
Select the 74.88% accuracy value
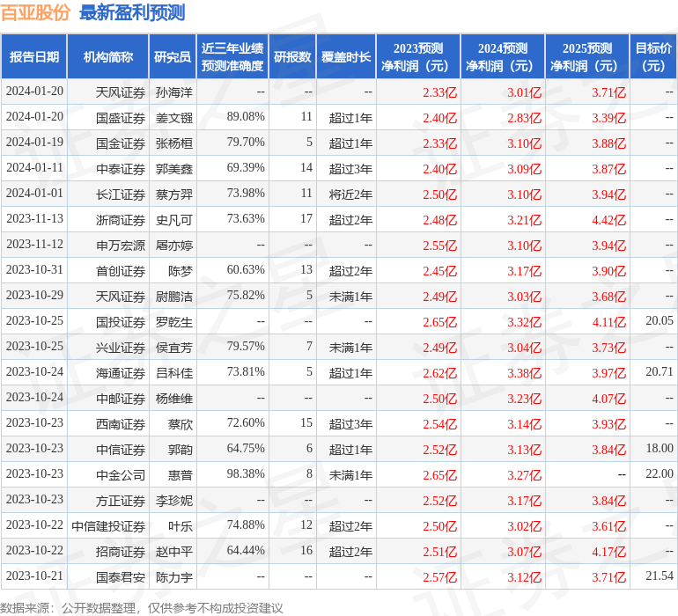tap(246, 524)
